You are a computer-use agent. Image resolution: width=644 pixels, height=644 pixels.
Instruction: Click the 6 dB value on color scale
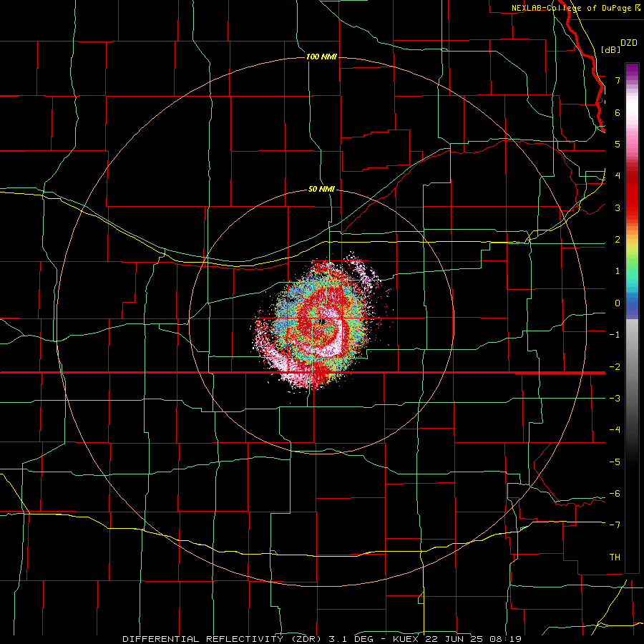pyautogui.click(x=618, y=112)
